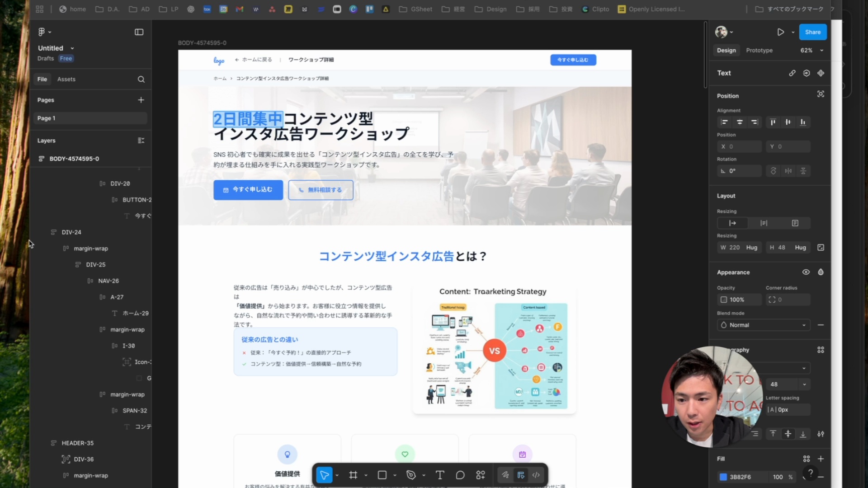Toggle Appearance visibility with the eye icon
Viewport: 868px width, 488px height.
pos(806,272)
